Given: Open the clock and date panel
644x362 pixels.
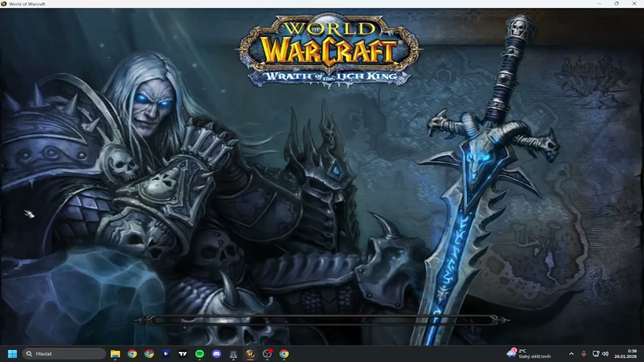Looking at the screenshot, I should click(x=626, y=353).
